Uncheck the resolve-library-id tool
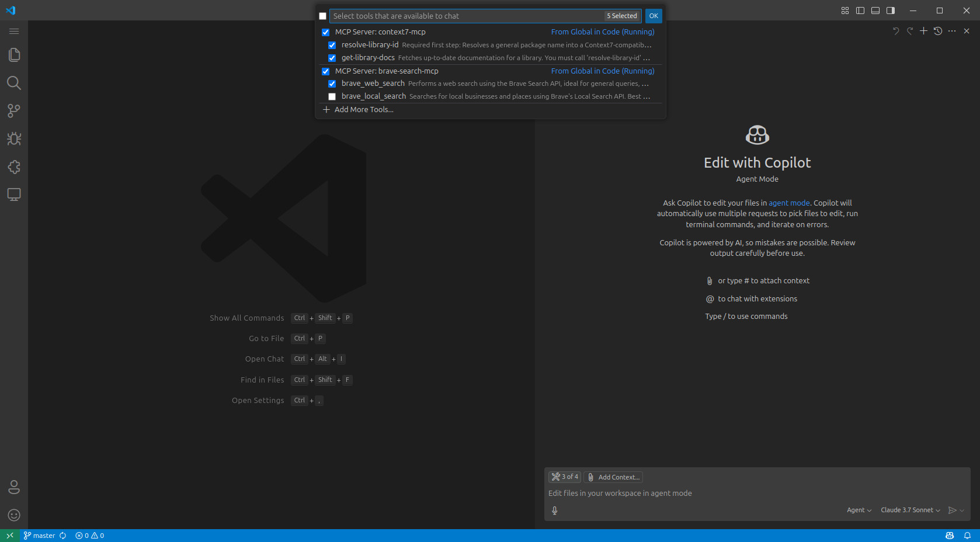Image resolution: width=980 pixels, height=542 pixels. pyautogui.click(x=332, y=45)
